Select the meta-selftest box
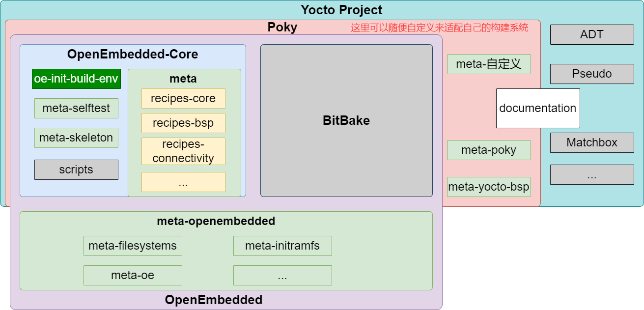Viewport: 644px width, 310px height. 76,108
